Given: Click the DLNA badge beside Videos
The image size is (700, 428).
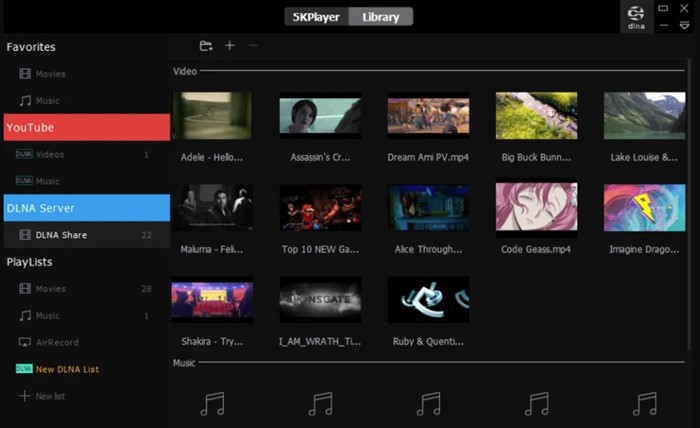Looking at the screenshot, I should coord(24,154).
